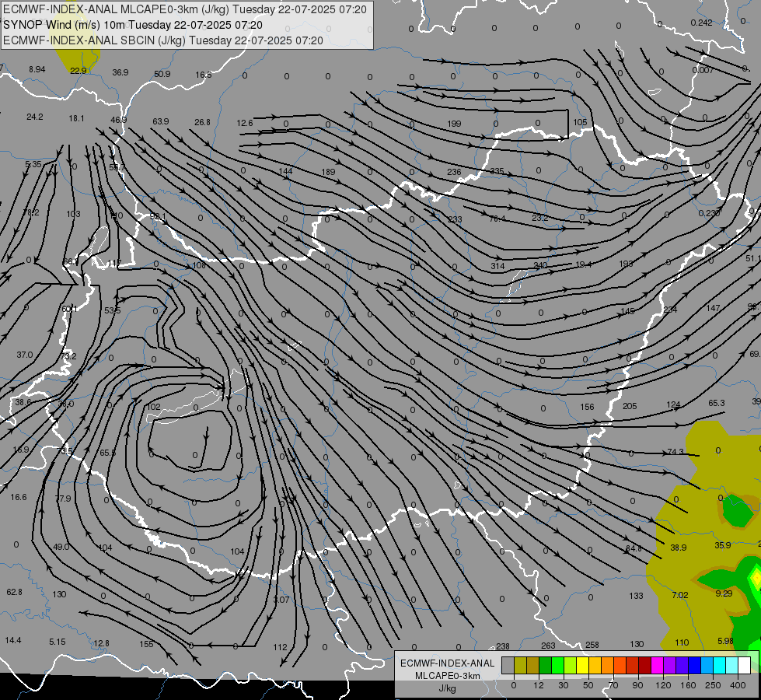Click the map value 314

click(497, 266)
